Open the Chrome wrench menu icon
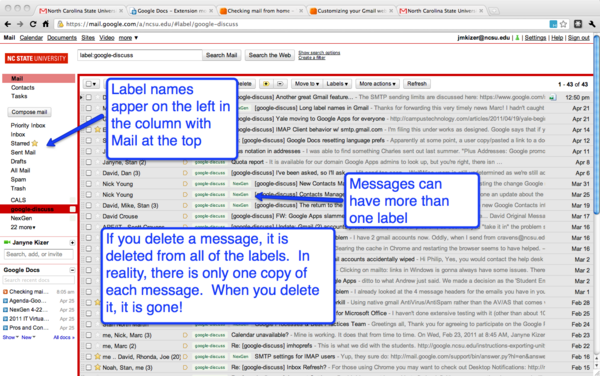The height and width of the screenshot is (376, 600). 592,24
